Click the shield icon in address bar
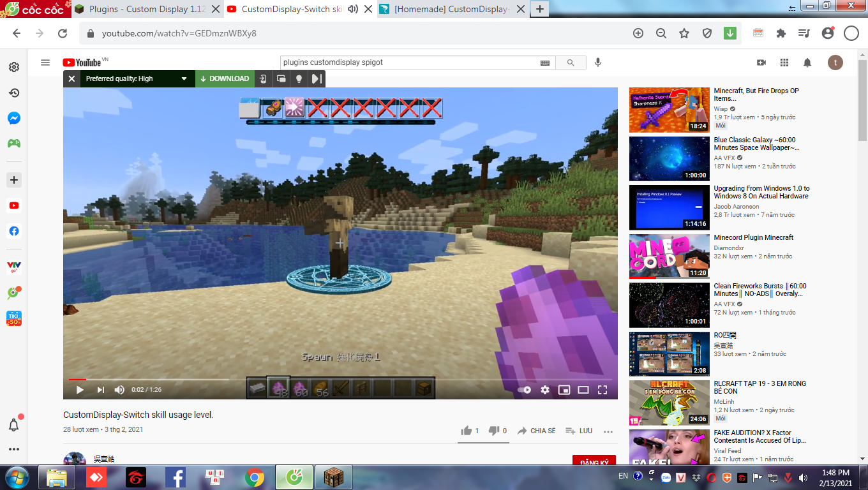This screenshot has width=868, height=490. tap(707, 33)
